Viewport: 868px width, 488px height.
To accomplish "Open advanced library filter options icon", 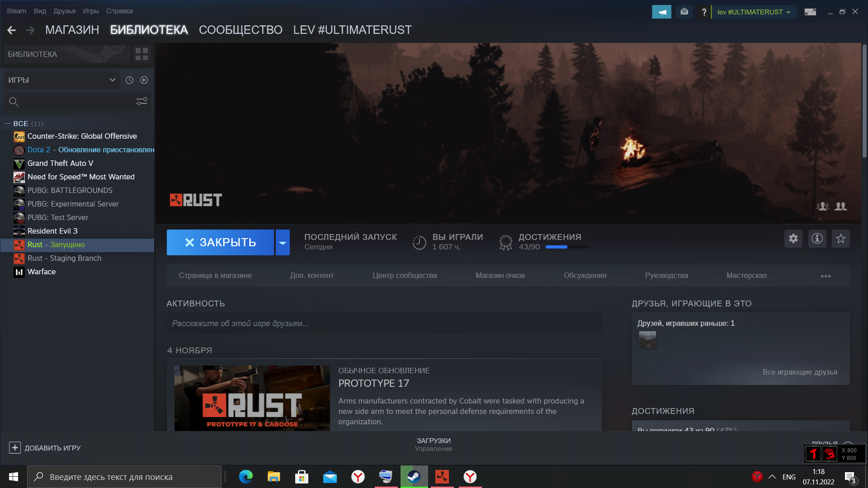I will 142,102.
